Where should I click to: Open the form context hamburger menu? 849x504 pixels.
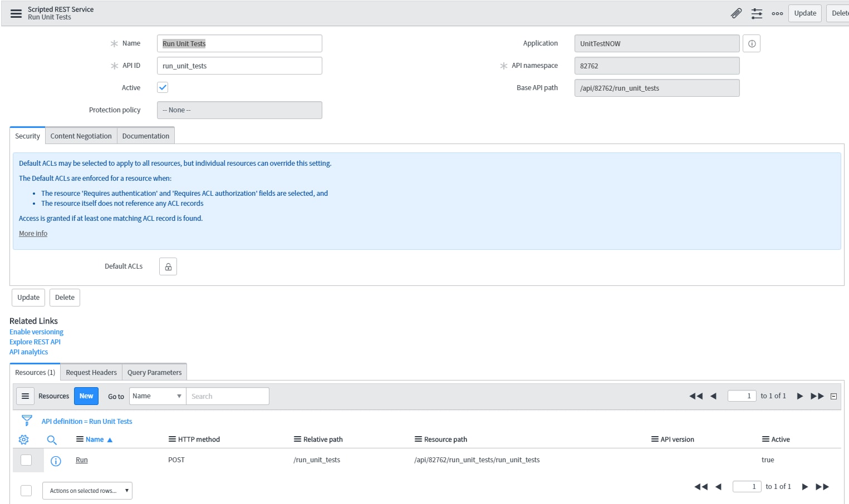point(16,13)
